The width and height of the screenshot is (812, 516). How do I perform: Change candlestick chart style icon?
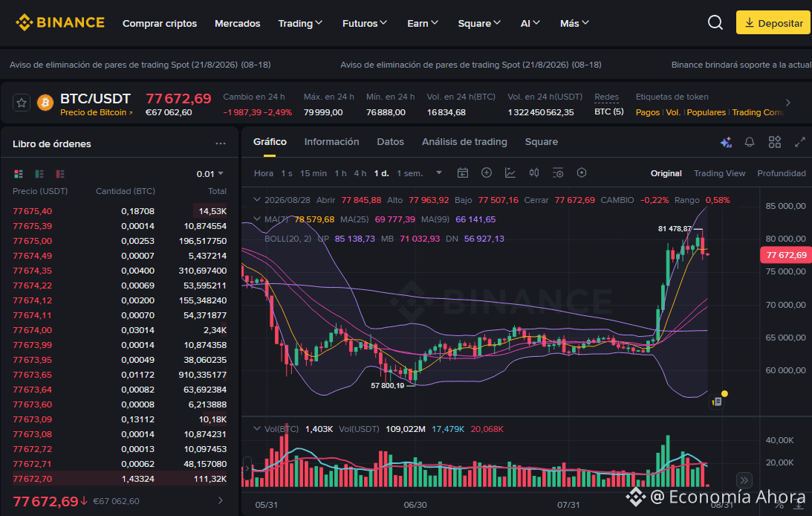[x=534, y=173]
